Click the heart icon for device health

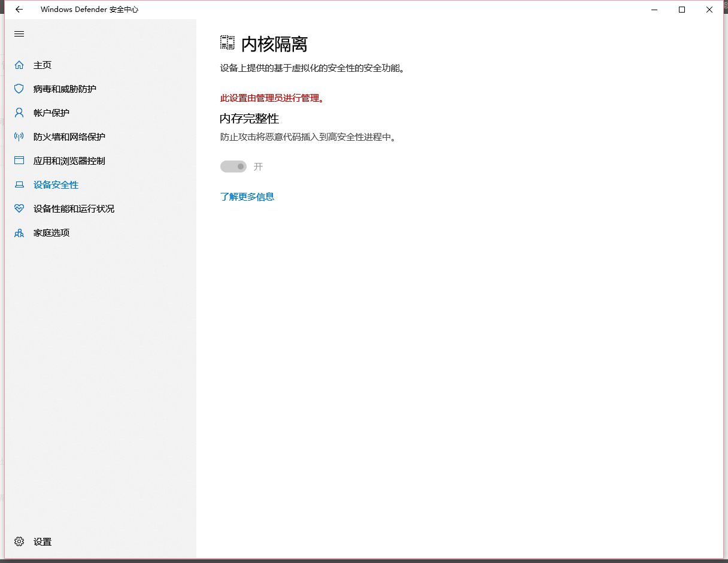19,208
